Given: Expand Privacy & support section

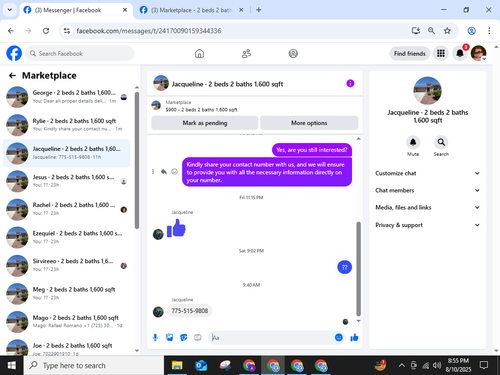Looking at the screenshot, I should click(427, 225).
